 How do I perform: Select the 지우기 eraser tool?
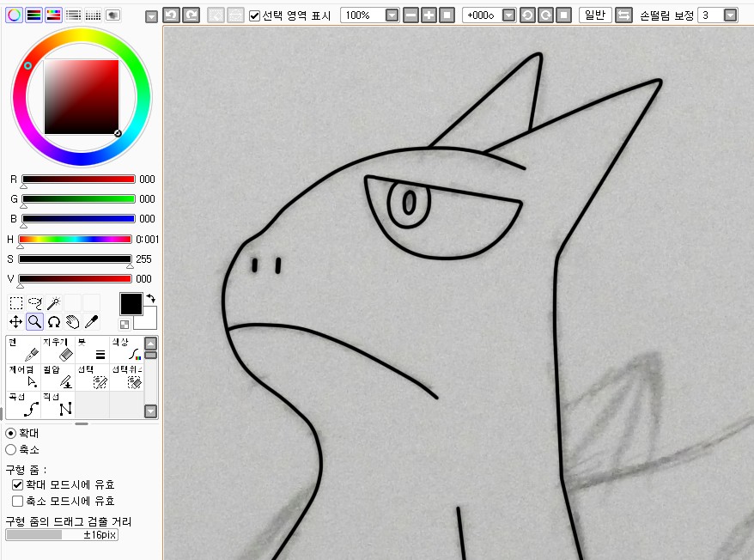tap(58, 350)
